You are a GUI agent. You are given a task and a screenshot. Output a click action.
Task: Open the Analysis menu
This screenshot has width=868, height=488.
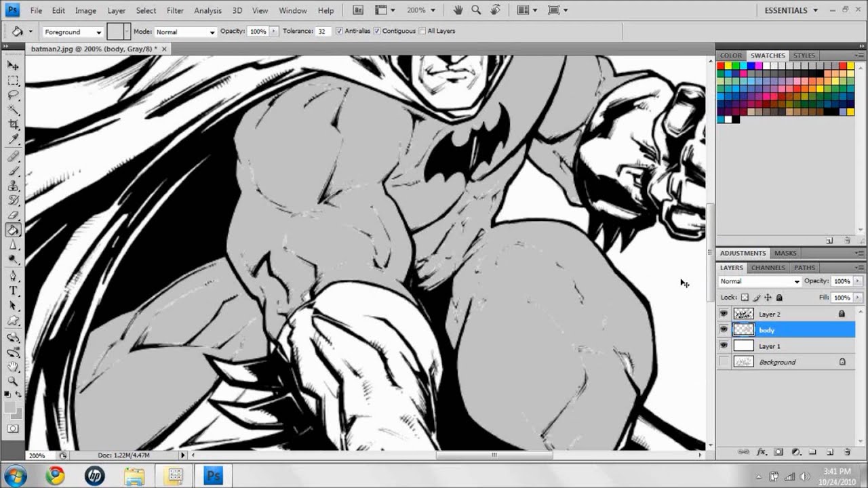(208, 11)
